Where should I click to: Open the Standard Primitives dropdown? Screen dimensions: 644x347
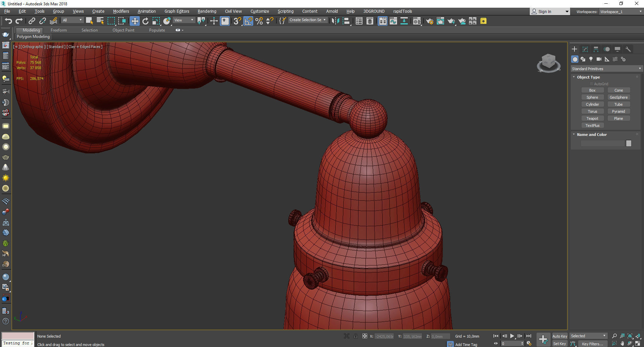point(606,69)
